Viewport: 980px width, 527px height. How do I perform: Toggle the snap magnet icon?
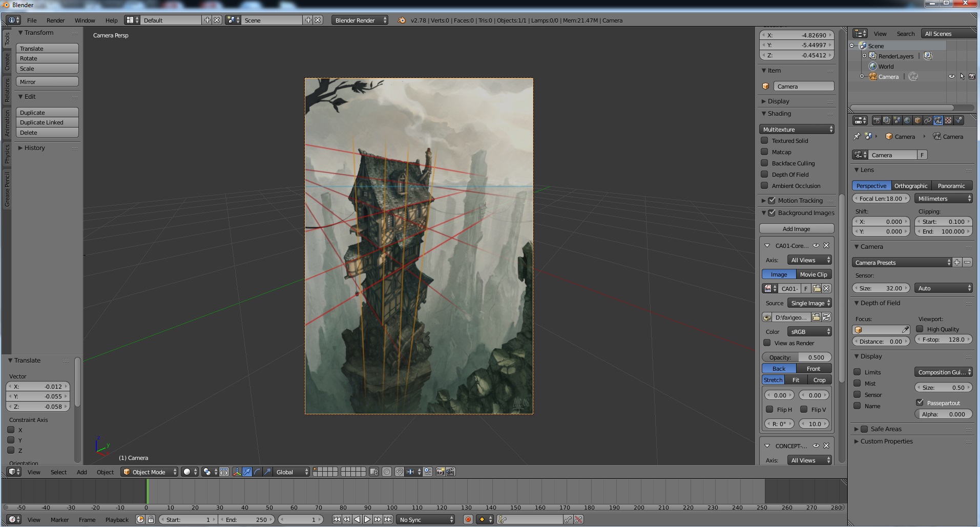[x=400, y=472]
